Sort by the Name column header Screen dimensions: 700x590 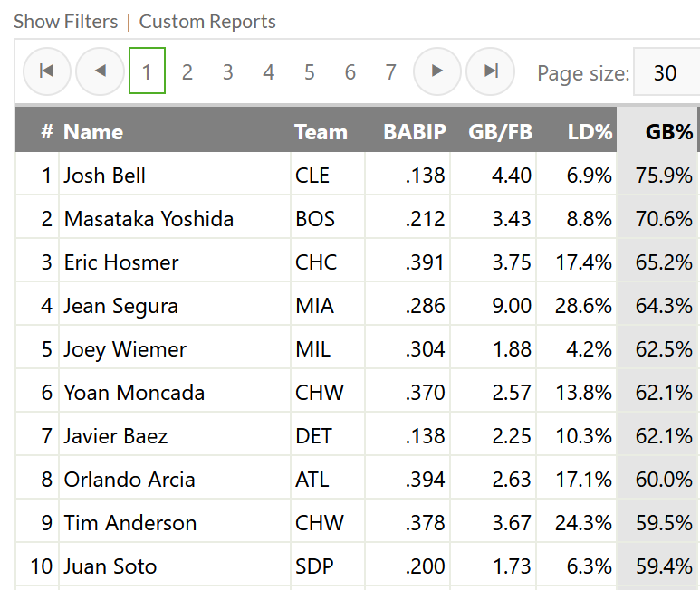pos(93,132)
